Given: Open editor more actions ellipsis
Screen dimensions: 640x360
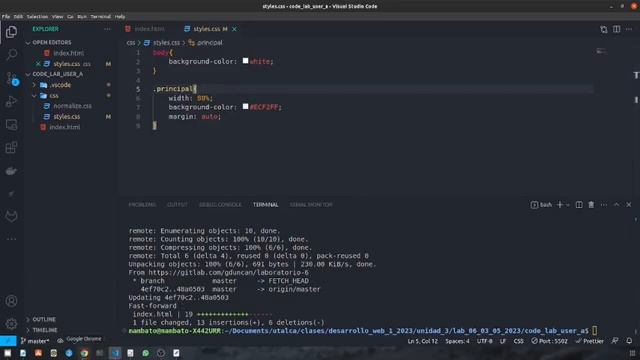Looking at the screenshot, I should pos(629,29).
